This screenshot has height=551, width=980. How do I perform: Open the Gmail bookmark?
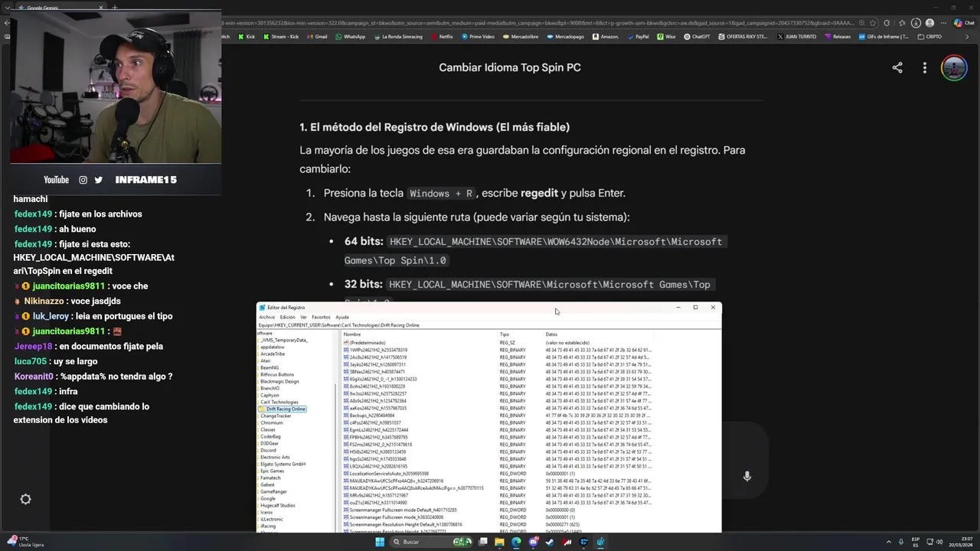[316, 37]
